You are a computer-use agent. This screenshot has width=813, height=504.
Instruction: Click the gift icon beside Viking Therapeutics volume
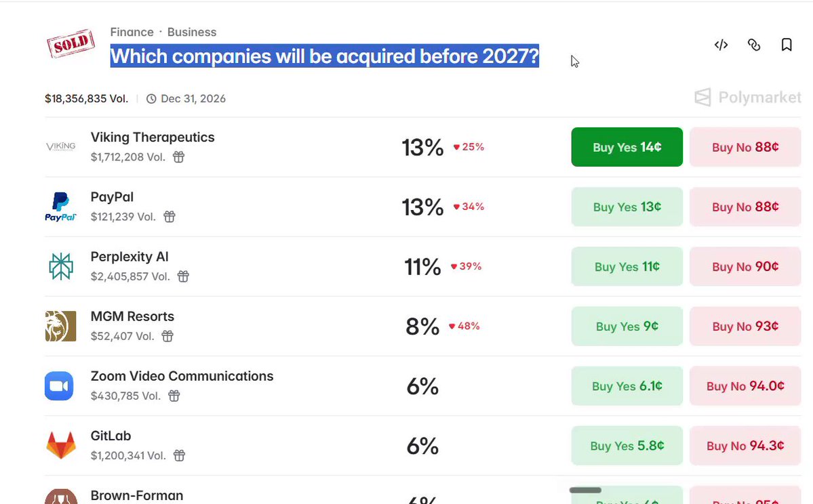(178, 157)
